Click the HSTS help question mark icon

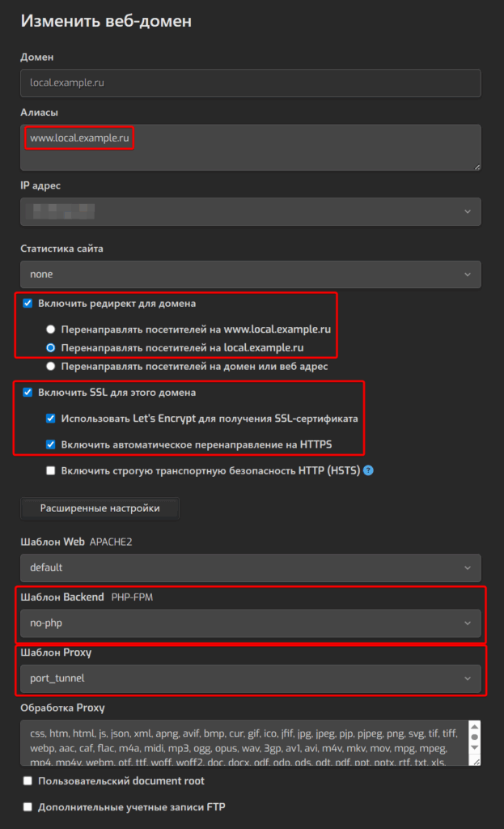[x=368, y=470]
